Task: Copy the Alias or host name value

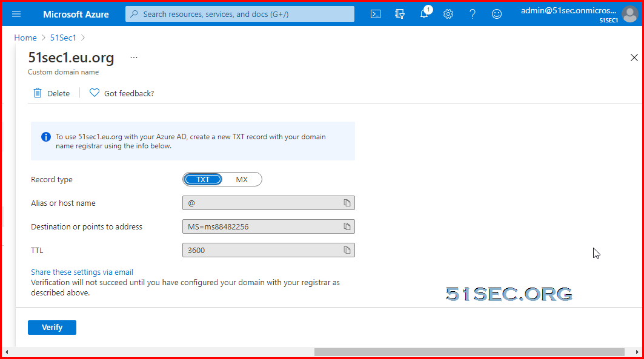Action: (347, 203)
